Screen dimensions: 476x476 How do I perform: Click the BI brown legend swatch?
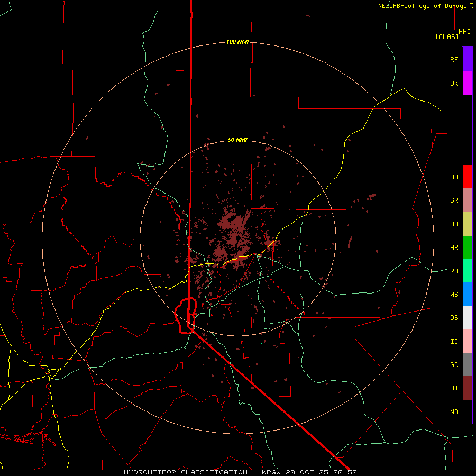click(467, 388)
